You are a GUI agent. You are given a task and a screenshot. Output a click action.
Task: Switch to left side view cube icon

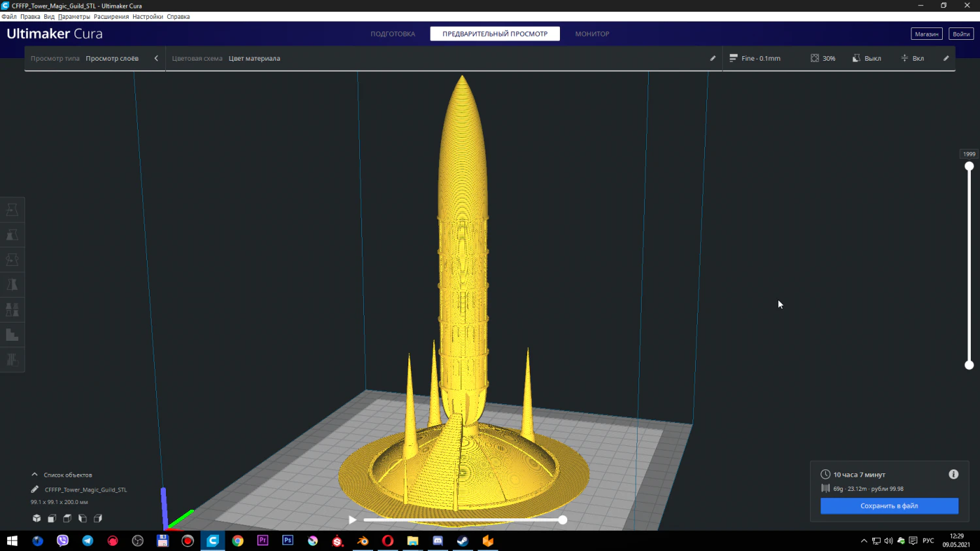pyautogui.click(x=82, y=518)
